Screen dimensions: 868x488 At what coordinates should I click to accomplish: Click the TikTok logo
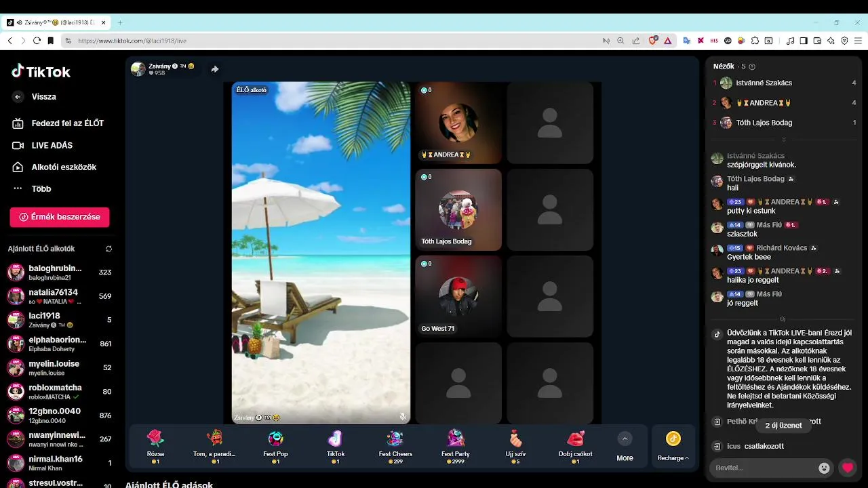(41, 71)
